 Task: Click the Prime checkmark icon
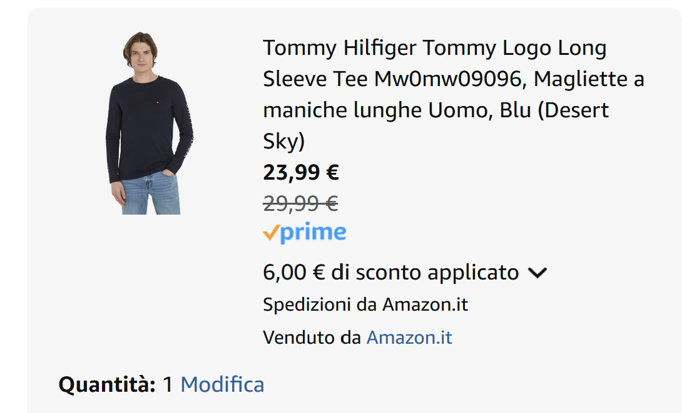tap(271, 233)
